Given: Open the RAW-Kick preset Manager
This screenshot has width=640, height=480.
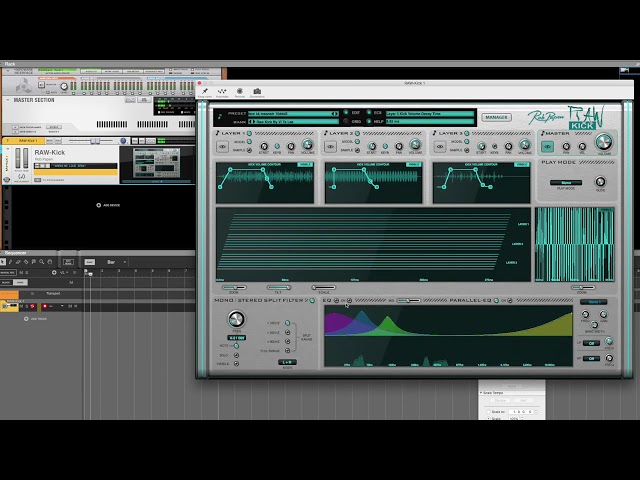Looking at the screenshot, I should coord(496,117).
